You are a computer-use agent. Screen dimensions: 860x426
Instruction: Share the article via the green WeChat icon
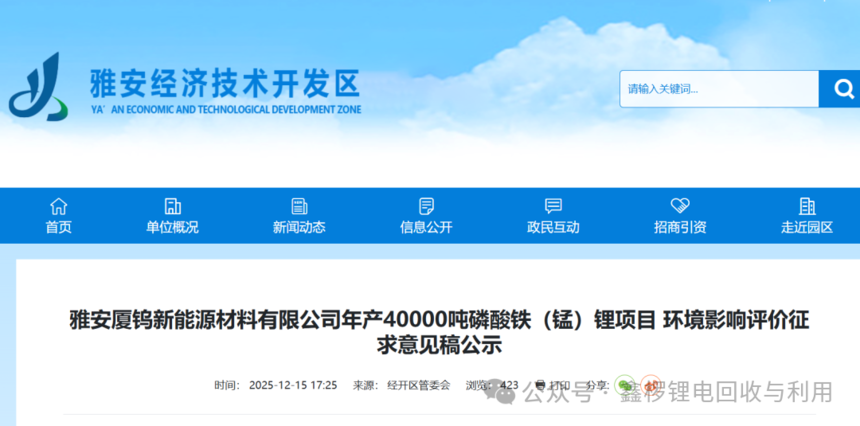tap(625, 385)
